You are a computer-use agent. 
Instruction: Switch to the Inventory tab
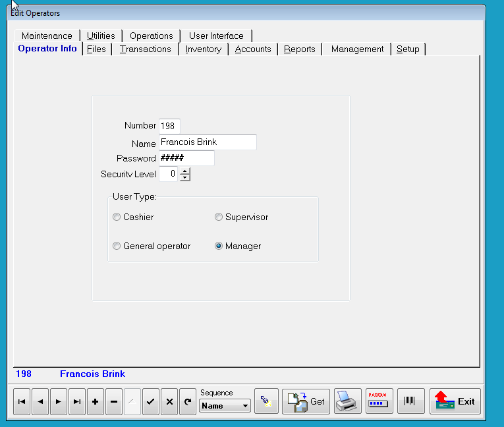[x=203, y=49]
